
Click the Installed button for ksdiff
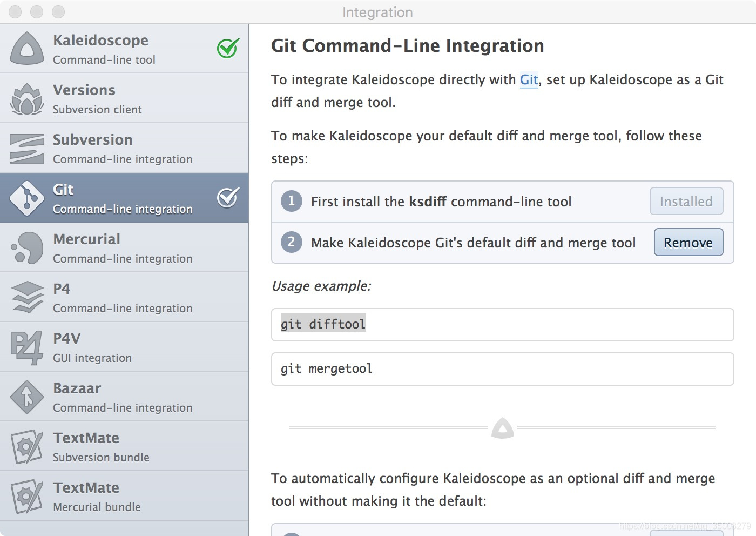click(686, 202)
